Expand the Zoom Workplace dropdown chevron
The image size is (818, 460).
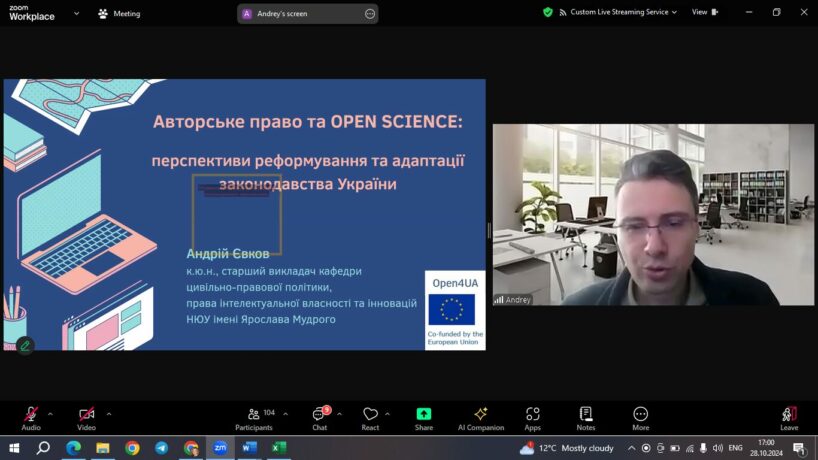pos(77,14)
